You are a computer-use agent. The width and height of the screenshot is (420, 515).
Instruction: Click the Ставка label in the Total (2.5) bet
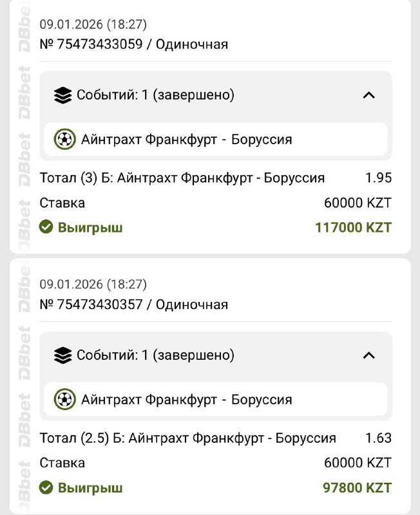(x=62, y=463)
